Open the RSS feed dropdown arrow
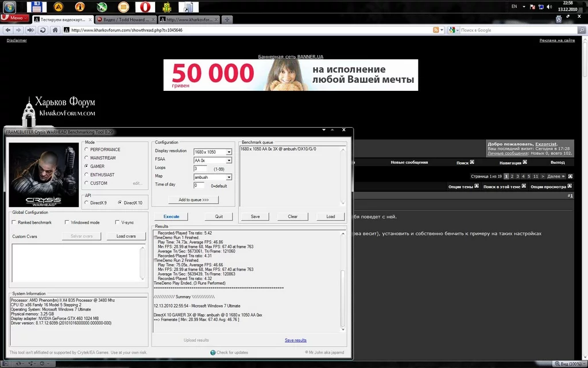 coord(442,30)
